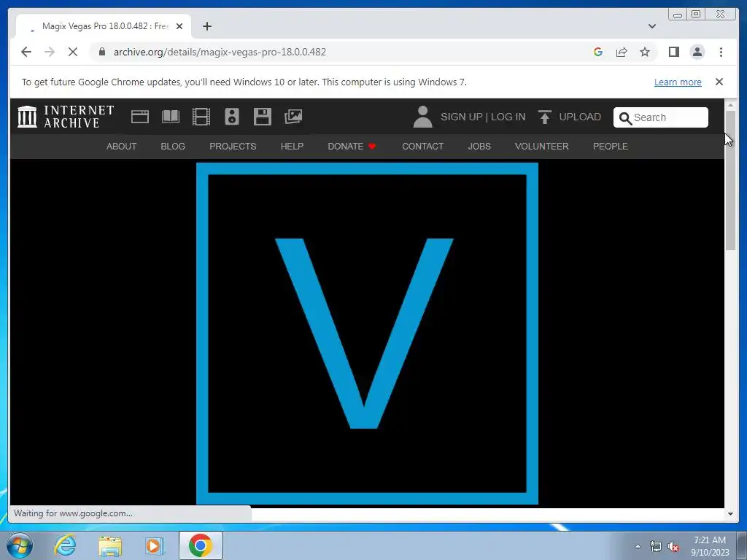Expand the tab search chevron
This screenshot has height=560, width=747.
(x=652, y=26)
